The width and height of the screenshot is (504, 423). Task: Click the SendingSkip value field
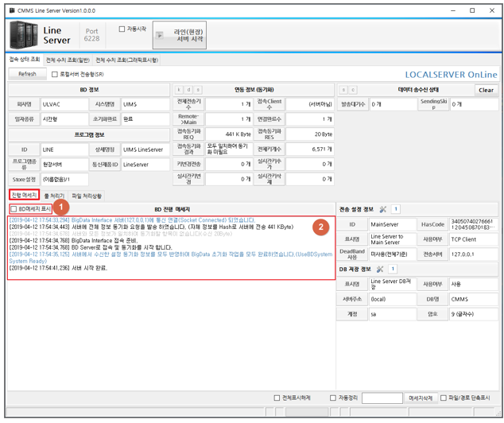(474, 104)
